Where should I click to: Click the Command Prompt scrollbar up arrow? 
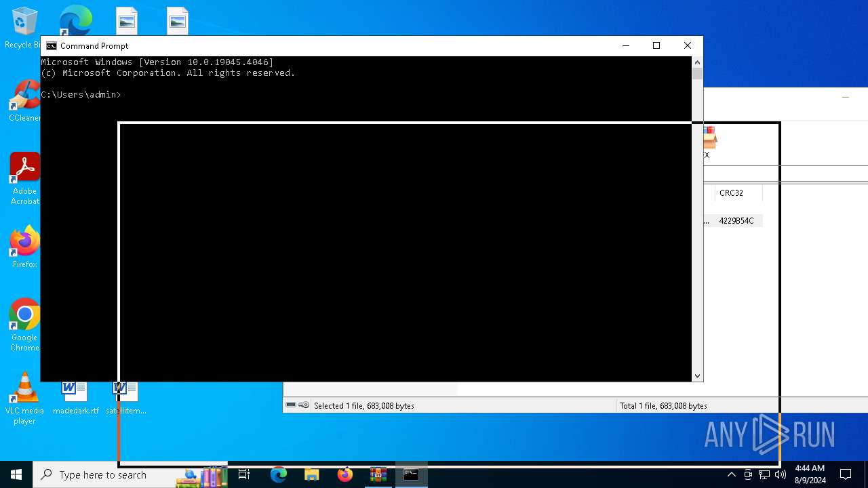click(697, 62)
